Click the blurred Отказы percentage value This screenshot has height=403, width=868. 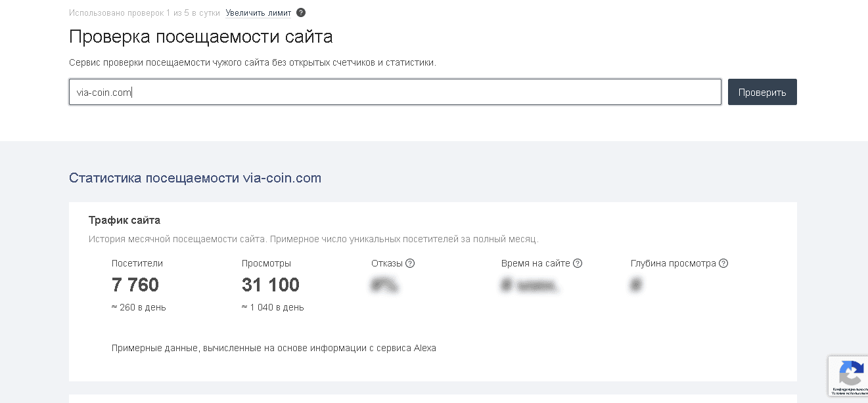point(385,285)
